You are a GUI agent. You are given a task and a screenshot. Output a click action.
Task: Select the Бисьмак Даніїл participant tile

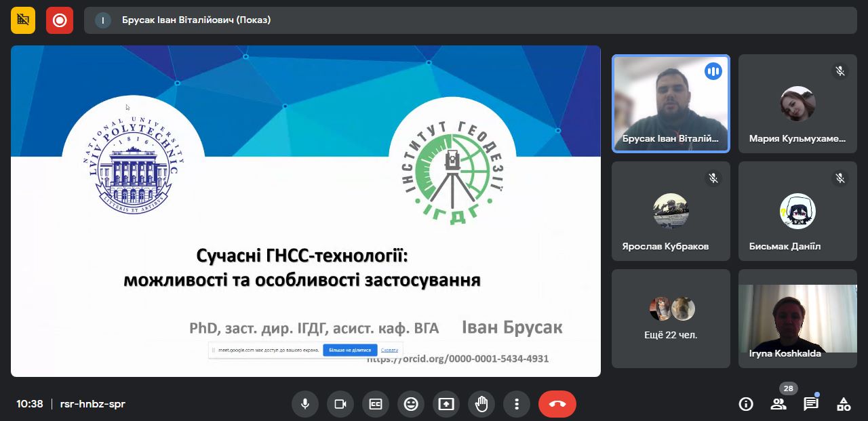tap(797, 211)
